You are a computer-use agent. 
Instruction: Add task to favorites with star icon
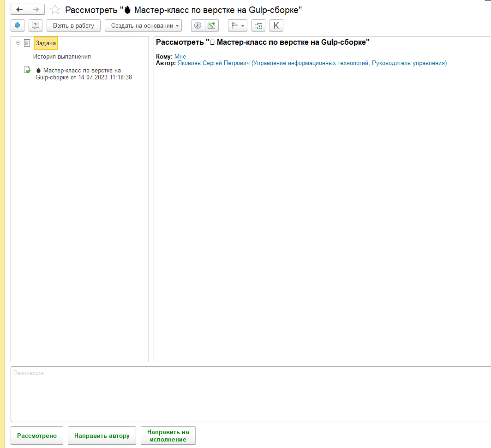[55, 10]
